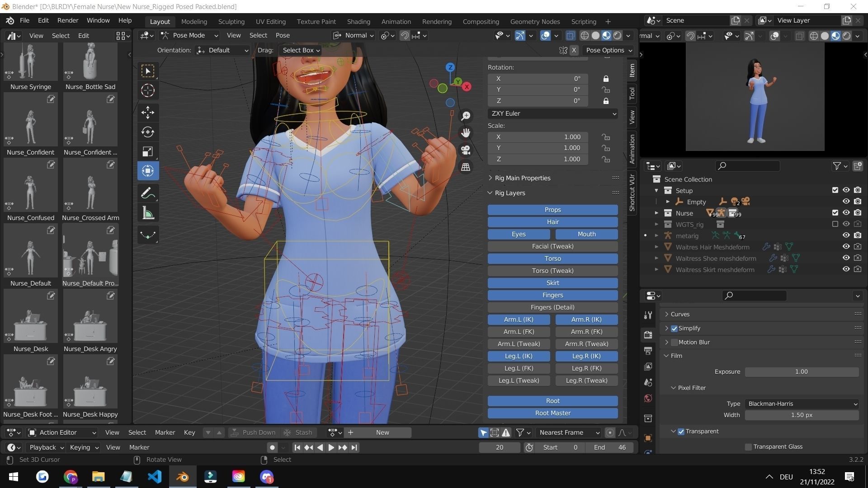
Task: Jump to the start frame
Action: [x=297, y=447]
